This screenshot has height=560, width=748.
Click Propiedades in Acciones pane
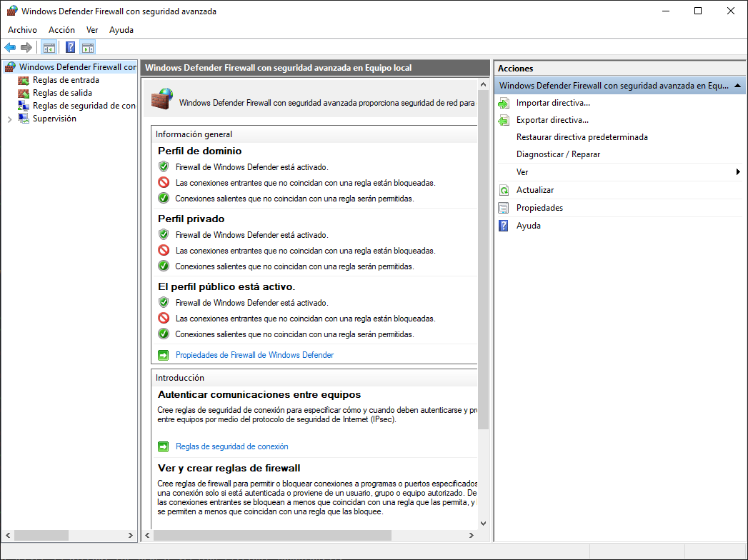[539, 207]
